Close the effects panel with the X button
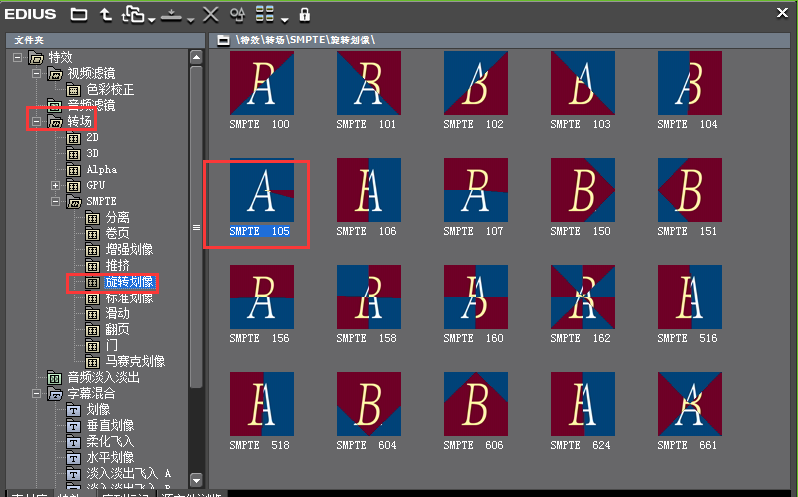 pos(784,12)
